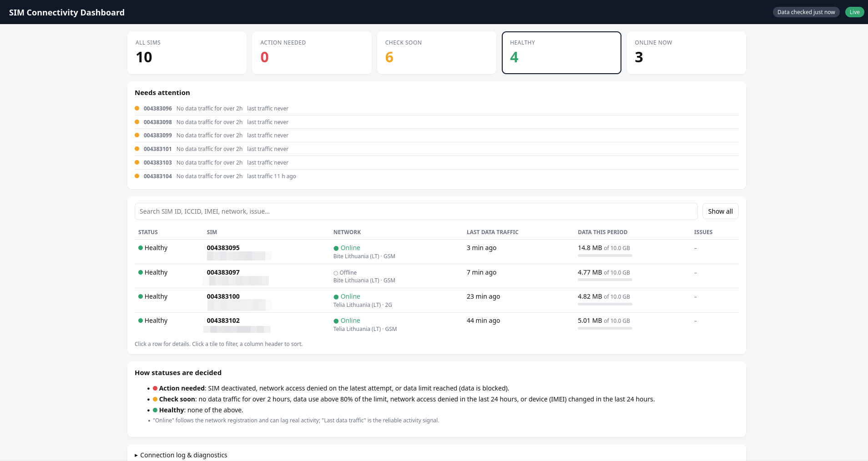Click the Show all button
The image size is (868, 461).
coord(720,211)
